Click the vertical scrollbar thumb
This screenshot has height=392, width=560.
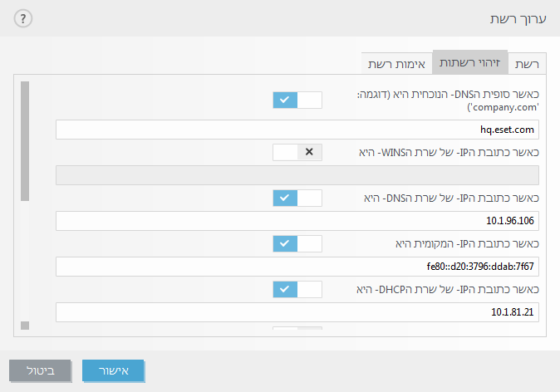tap(25, 141)
